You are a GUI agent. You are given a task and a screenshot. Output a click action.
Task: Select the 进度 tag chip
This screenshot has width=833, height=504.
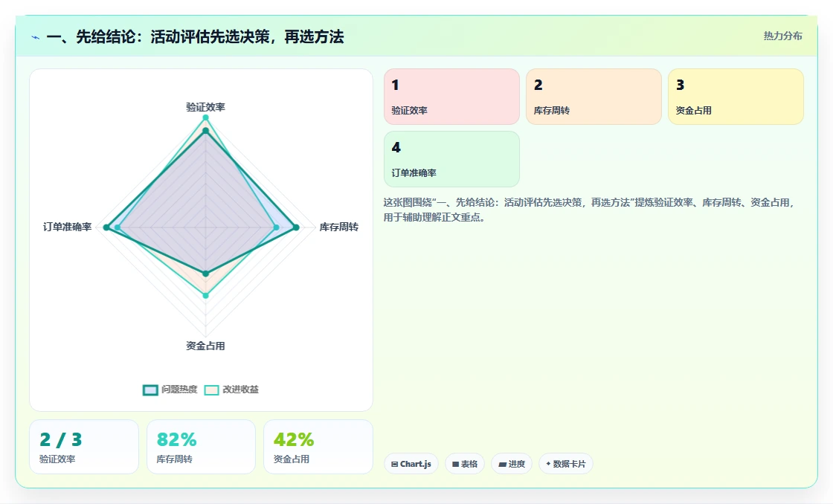point(512,464)
